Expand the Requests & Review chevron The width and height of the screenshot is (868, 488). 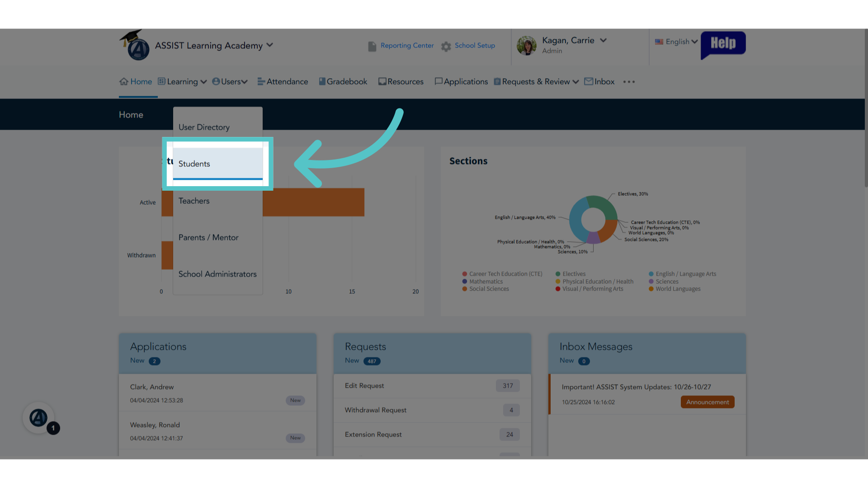(x=576, y=82)
